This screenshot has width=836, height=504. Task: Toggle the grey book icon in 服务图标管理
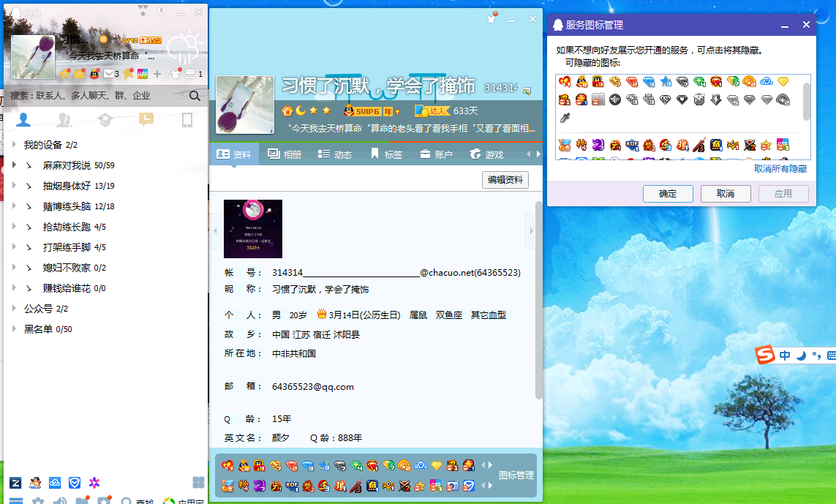click(598, 99)
